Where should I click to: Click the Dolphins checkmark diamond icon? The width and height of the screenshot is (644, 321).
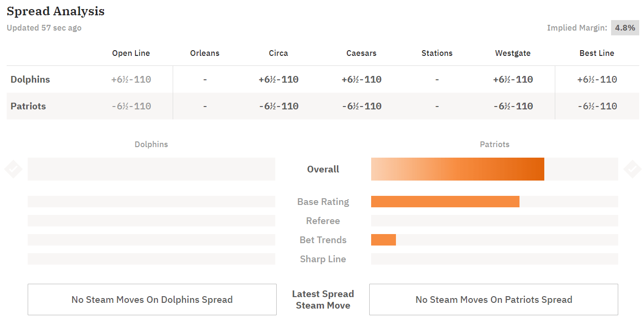(13, 169)
